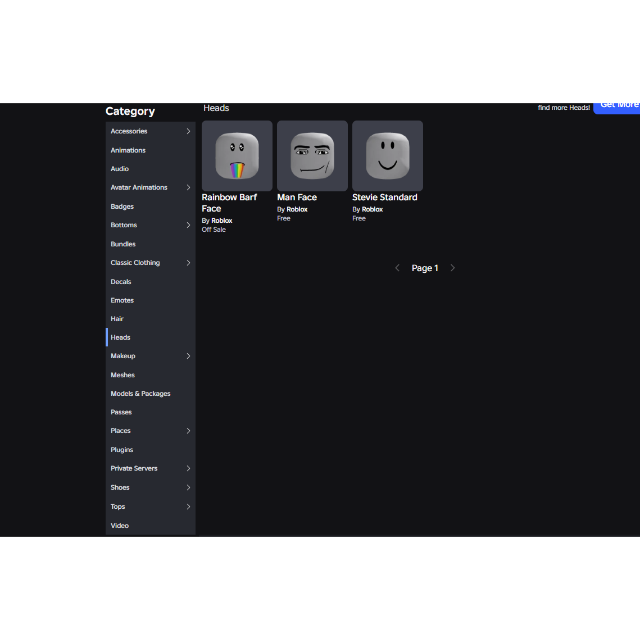
Task: Select the Passes category
Action: click(151, 412)
